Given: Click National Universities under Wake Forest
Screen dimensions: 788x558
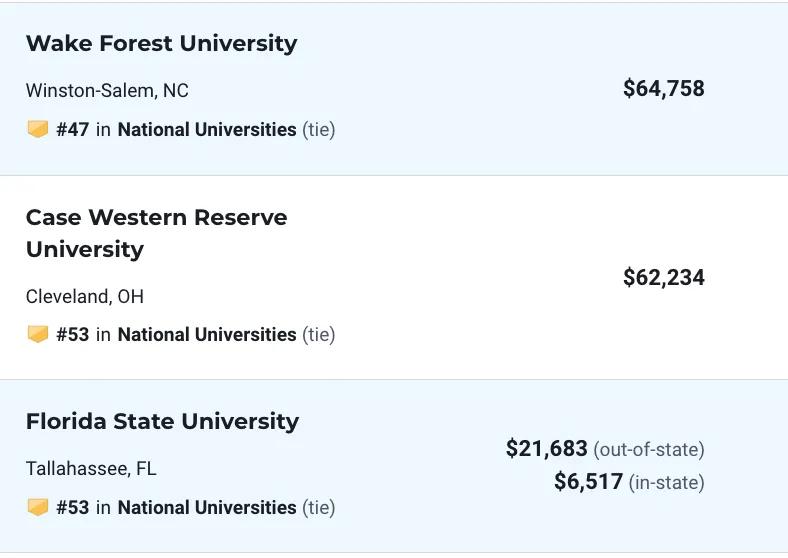Looking at the screenshot, I should (x=207, y=130).
